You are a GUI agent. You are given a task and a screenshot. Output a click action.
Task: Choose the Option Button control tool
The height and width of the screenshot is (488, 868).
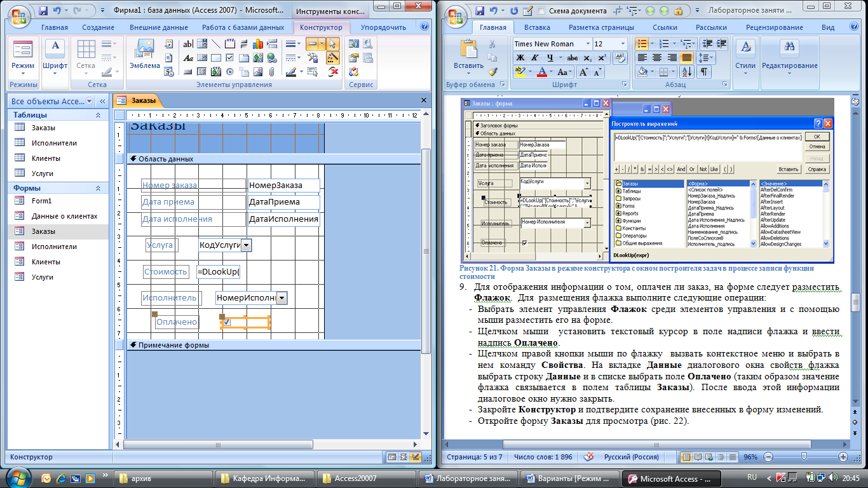pos(230,72)
